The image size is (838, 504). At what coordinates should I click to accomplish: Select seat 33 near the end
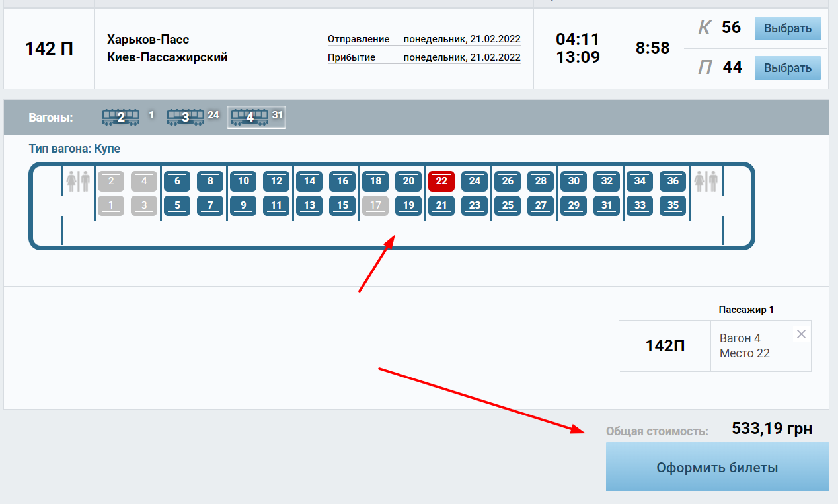[640, 205]
